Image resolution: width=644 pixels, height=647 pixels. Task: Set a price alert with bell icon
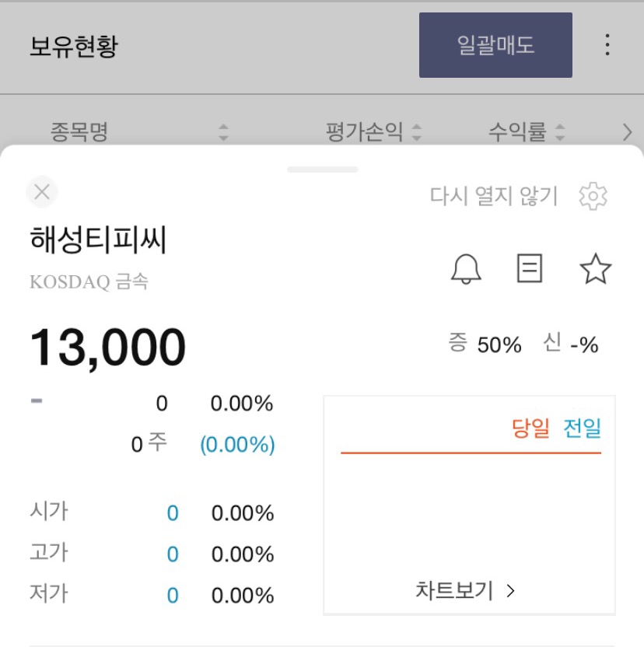click(466, 268)
